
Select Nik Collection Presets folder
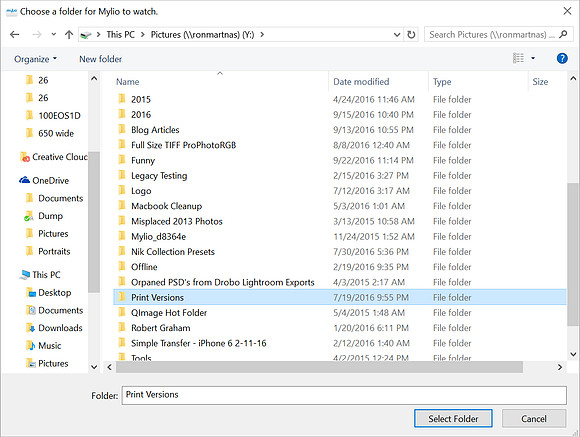(x=173, y=252)
